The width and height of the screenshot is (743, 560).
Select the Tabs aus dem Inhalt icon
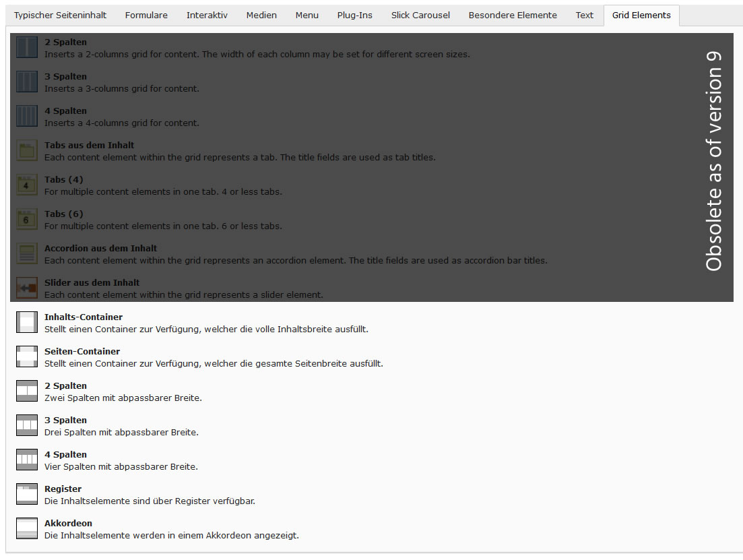click(27, 150)
